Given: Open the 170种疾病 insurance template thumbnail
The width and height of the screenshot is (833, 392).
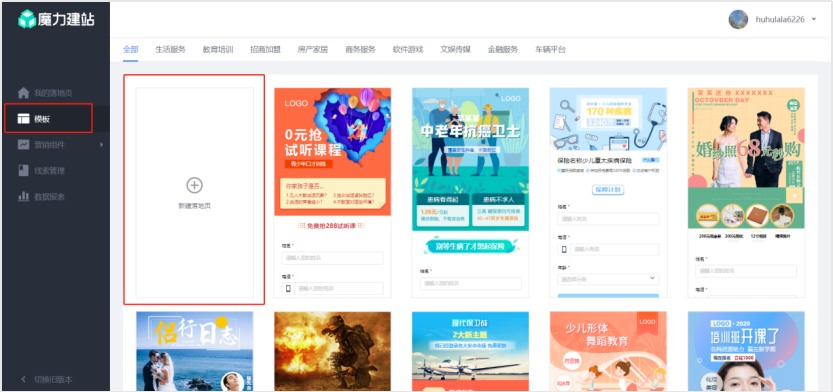Looking at the screenshot, I should pyautogui.click(x=608, y=192).
